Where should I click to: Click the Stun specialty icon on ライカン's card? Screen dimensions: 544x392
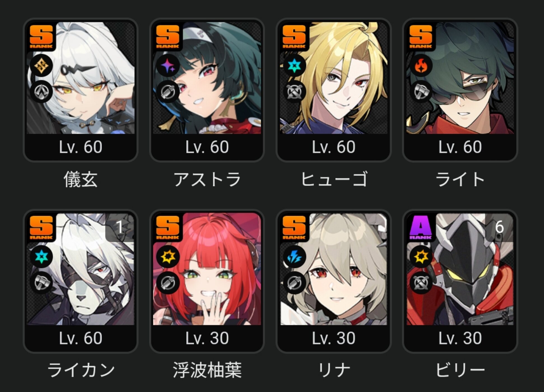(41, 283)
